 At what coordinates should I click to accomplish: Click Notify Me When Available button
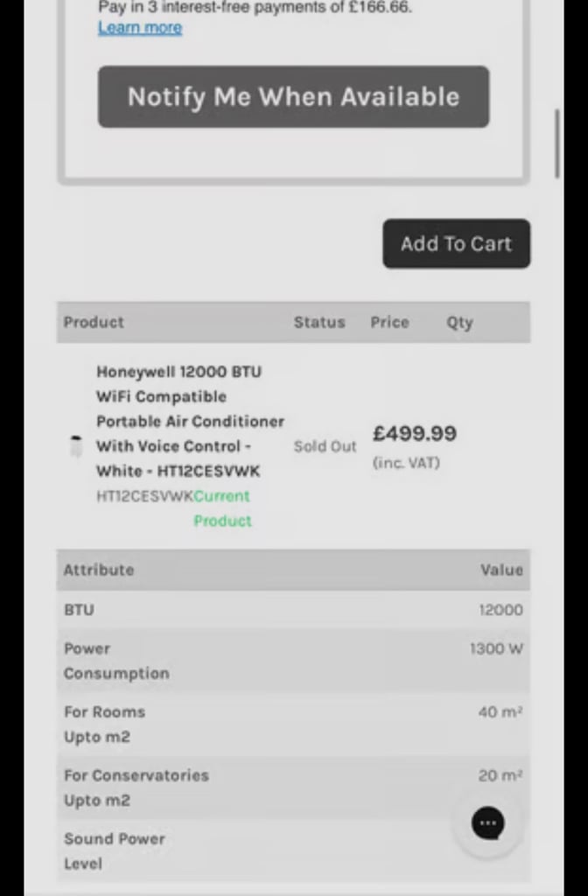point(293,96)
